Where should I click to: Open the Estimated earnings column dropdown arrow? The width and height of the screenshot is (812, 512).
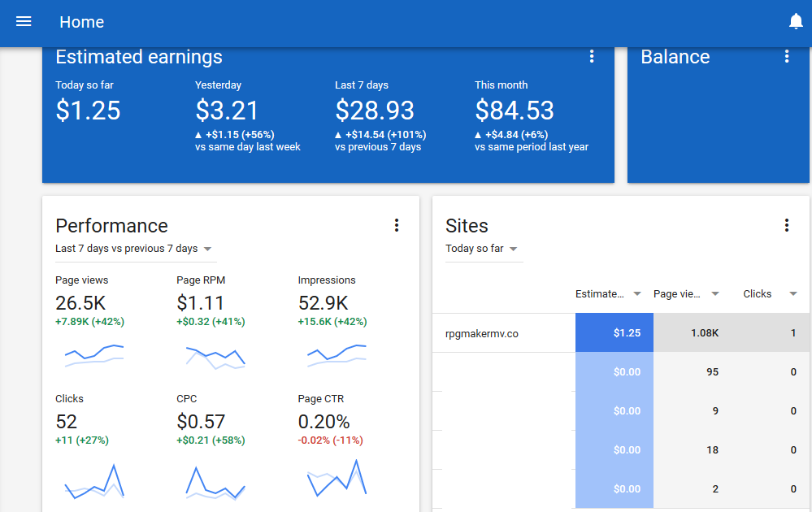637,294
